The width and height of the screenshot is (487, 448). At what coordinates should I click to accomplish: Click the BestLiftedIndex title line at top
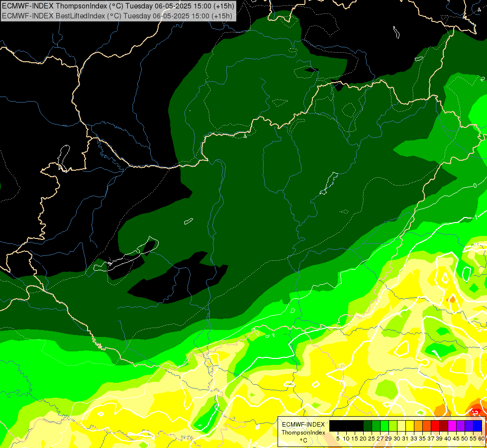pos(117,15)
